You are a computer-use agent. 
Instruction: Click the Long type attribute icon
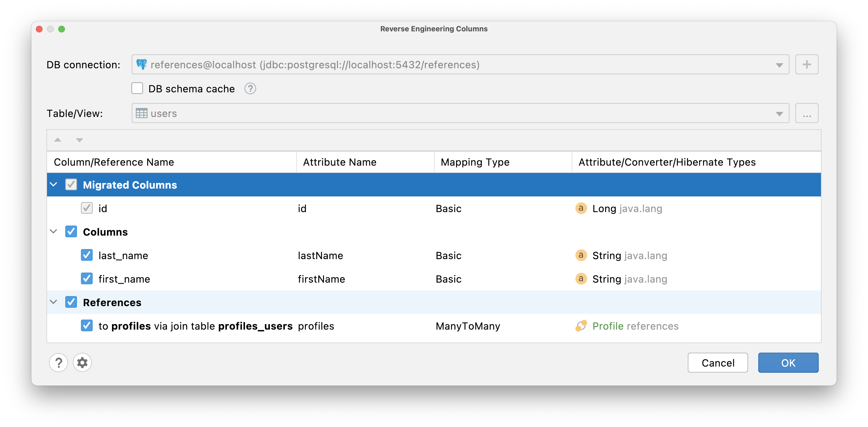(x=581, y=208)
